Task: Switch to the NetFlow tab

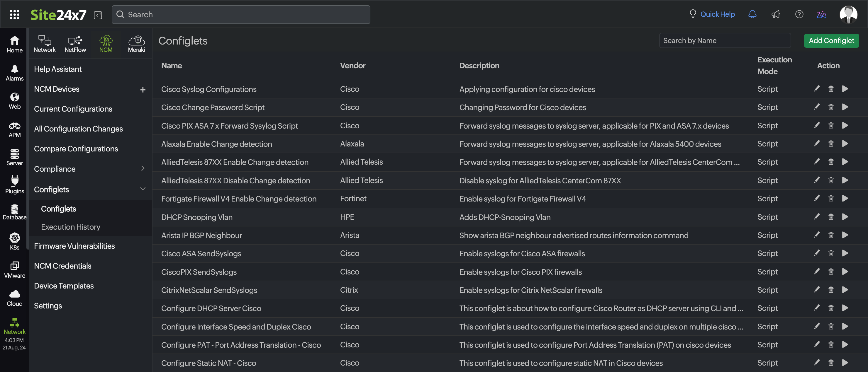Action: pos(75,44)
